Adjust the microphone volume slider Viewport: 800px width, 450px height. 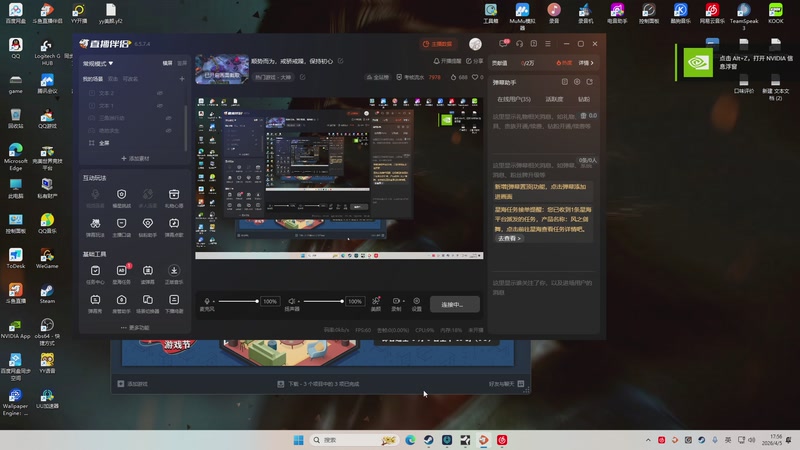[238, 301]
